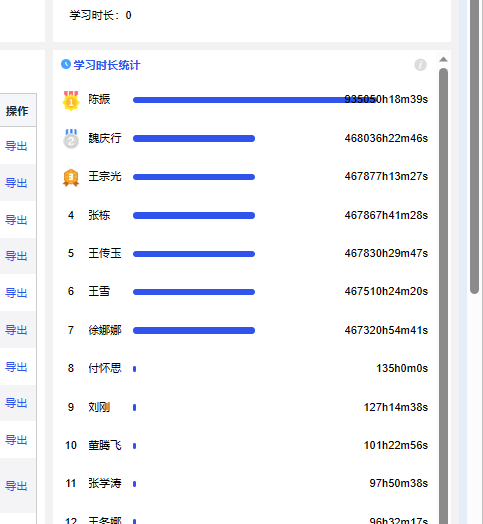Click the second 导出 link in 操作 column
The height and width of the screenshot is (524, 483).
tap(16, 183)
